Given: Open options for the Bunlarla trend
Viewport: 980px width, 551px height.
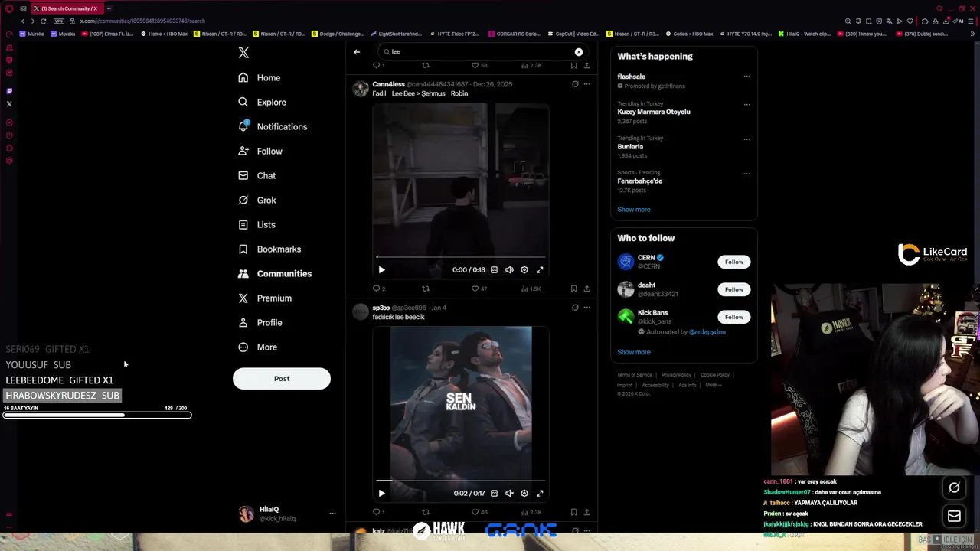Looking at the screenshot, I should tap(746, 139).
